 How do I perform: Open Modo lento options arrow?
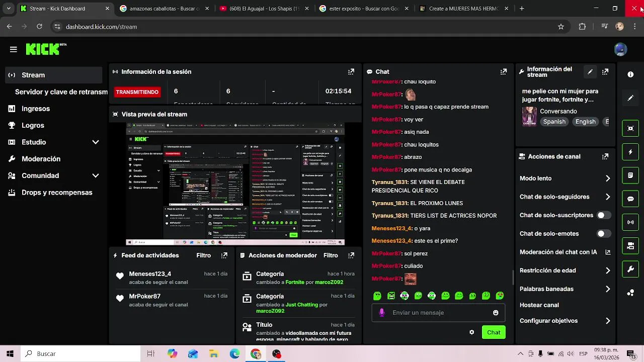click(x=608, y=178)
